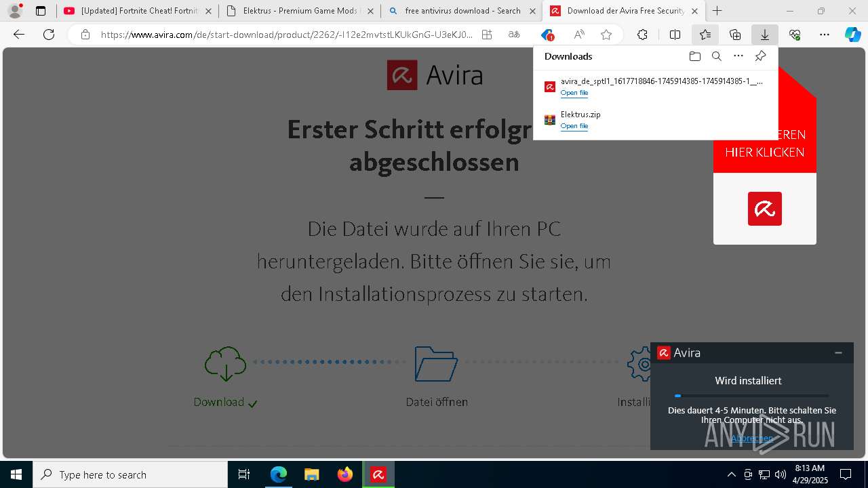
Task: Open Browser essentials icon
Action: tap(795, 35)
